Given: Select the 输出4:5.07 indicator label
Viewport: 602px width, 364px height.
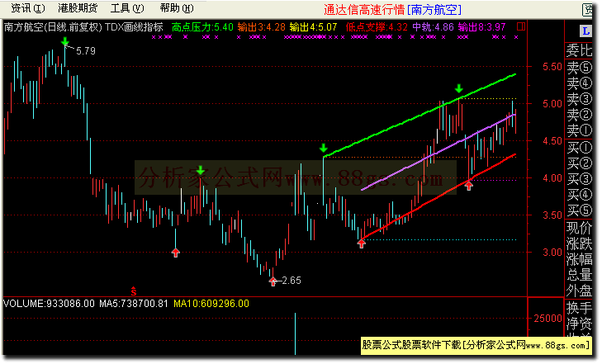Looking at the screenshot, I should tap(313, 27).
